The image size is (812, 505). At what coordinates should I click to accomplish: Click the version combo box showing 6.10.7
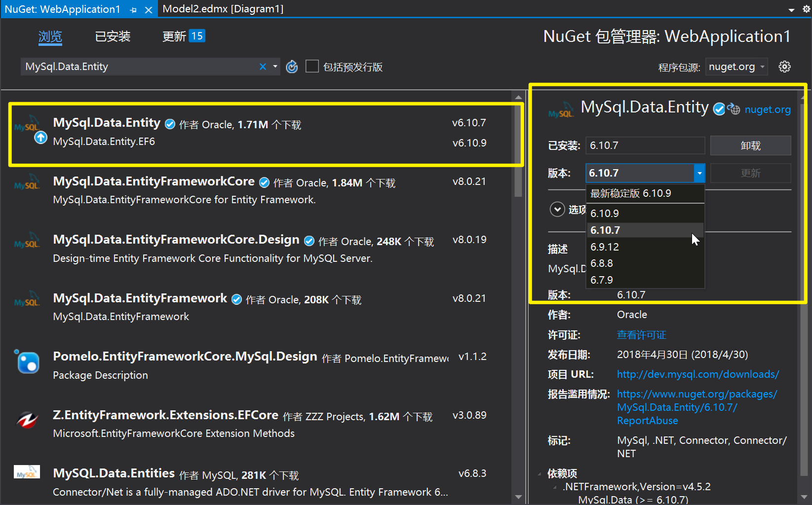coord(645,173)
